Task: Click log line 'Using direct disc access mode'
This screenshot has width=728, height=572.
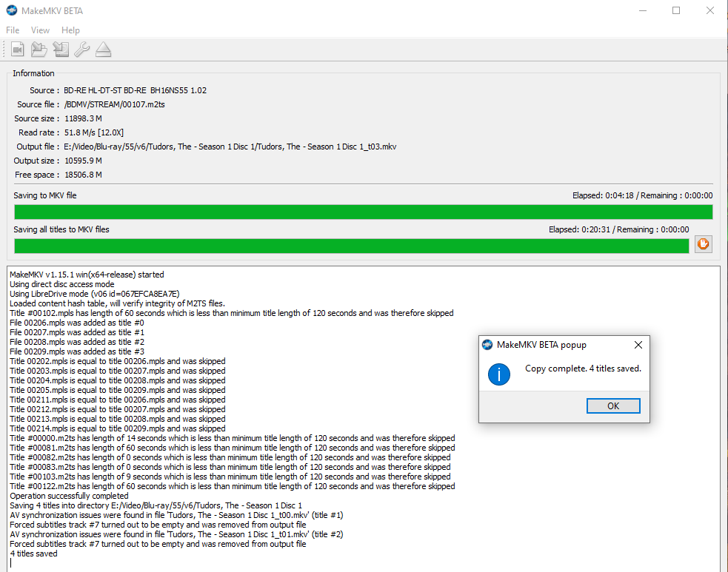Action: click(61, 284)
